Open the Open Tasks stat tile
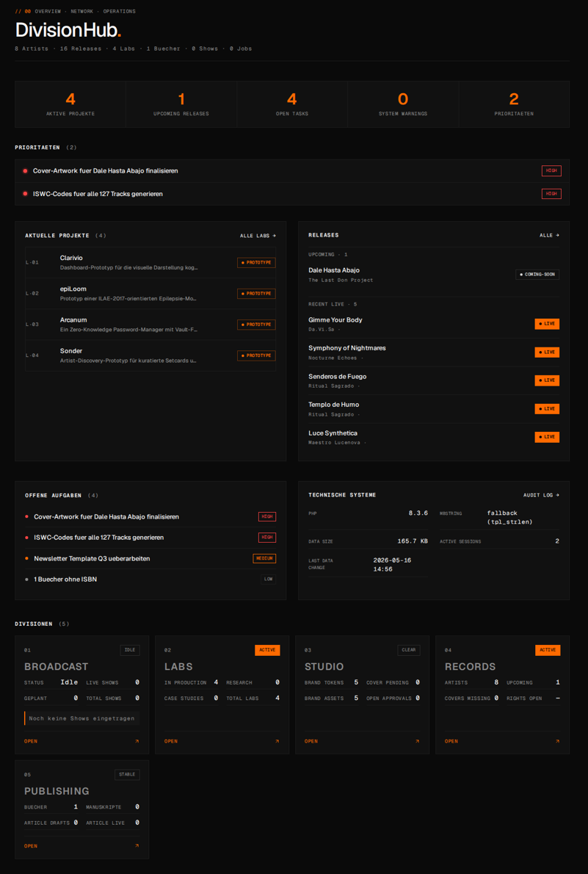 pos(292,104)
